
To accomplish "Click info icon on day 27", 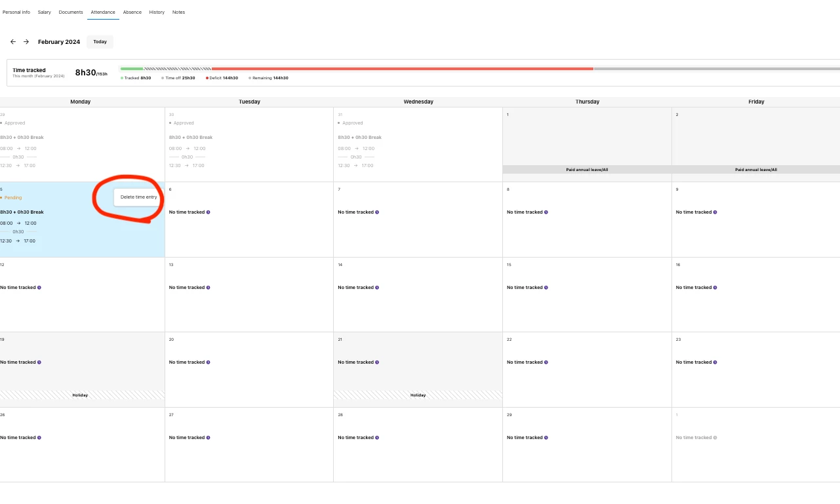I will point(209,438).
